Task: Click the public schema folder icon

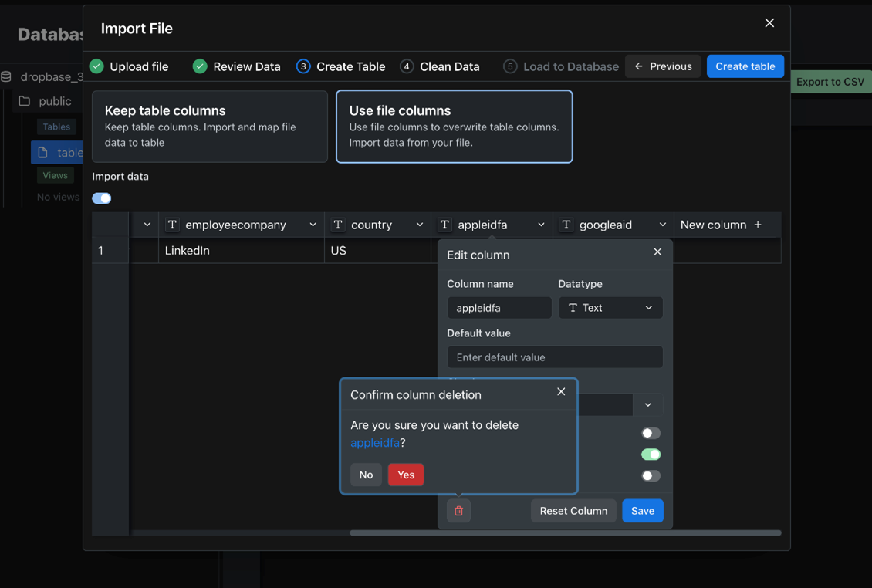Action: (25, 101)
